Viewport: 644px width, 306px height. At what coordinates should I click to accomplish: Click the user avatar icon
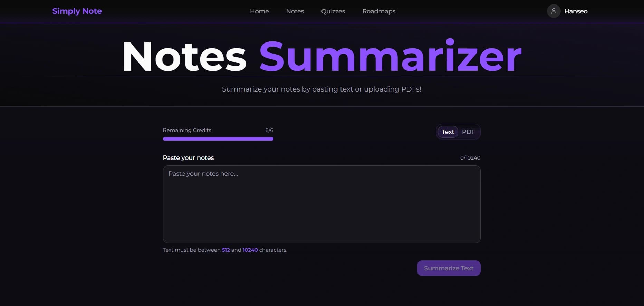(554, 11)
